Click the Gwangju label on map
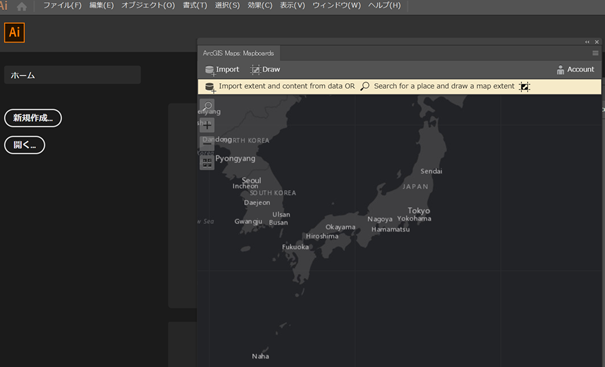Image resolution: width=605 pixels, height=367 pixels. (x=248, y=222)
